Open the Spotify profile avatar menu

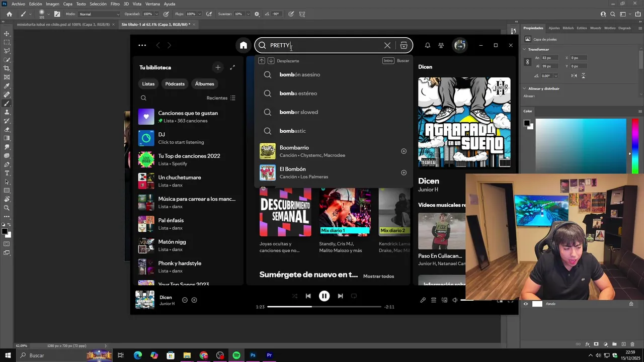(460, 45)
